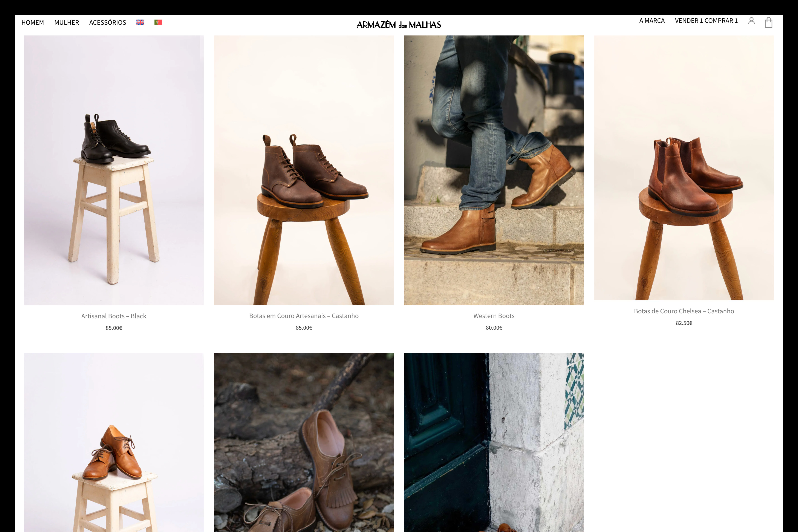Open the user account icon
798x532 pixels.
752,21
